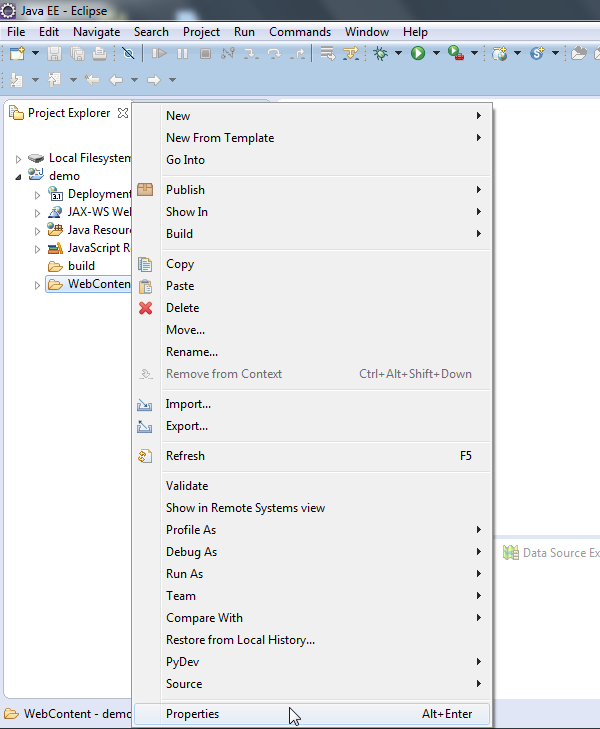The image size is (600, 729).
Task: Select the demo project
Action: click(x=64, y=176)
